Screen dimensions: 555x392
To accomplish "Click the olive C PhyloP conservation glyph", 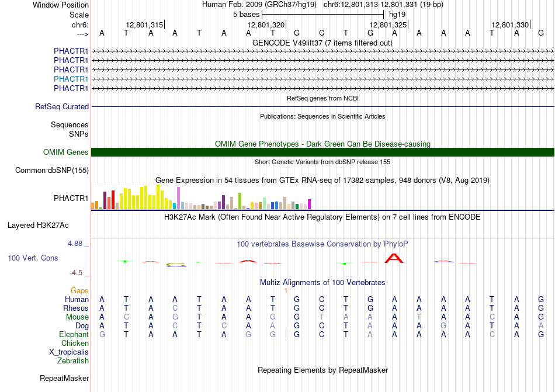I will [176, 265].
